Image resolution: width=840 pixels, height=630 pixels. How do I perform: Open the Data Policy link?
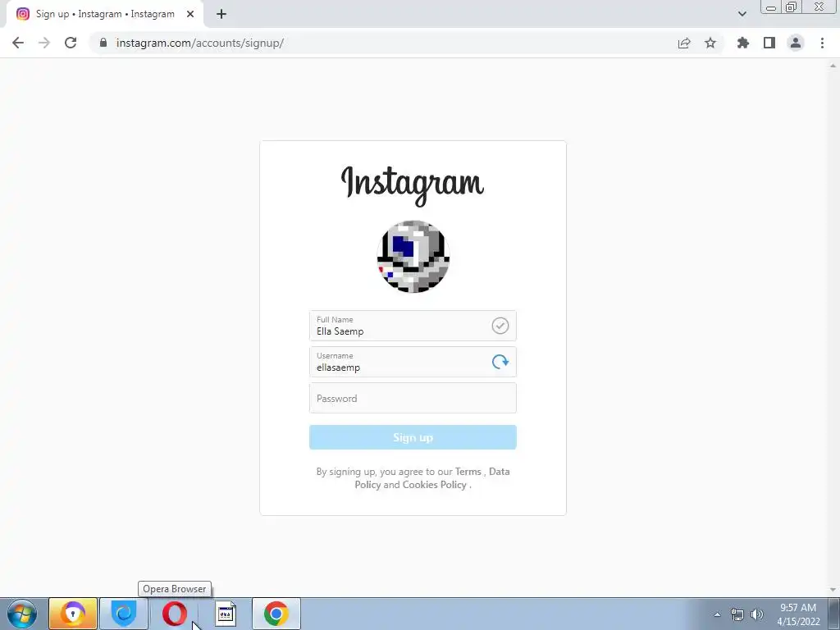click(431, 478)
